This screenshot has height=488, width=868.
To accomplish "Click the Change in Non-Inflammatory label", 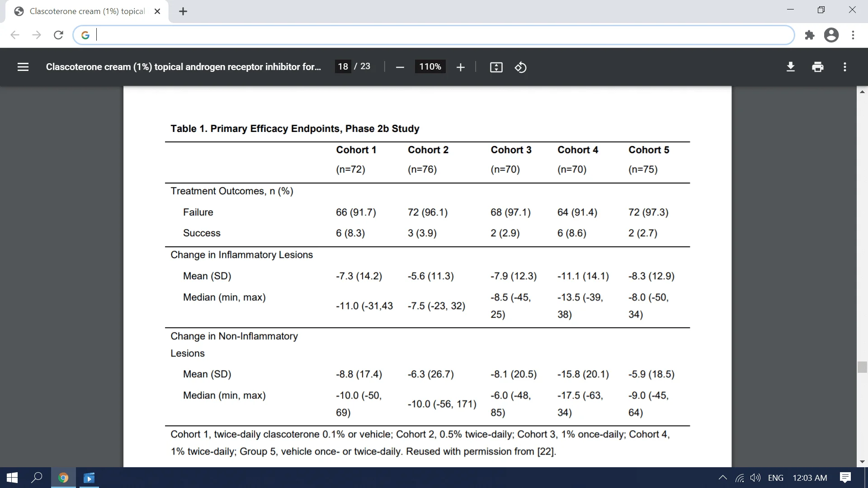I will click(234, 344).
